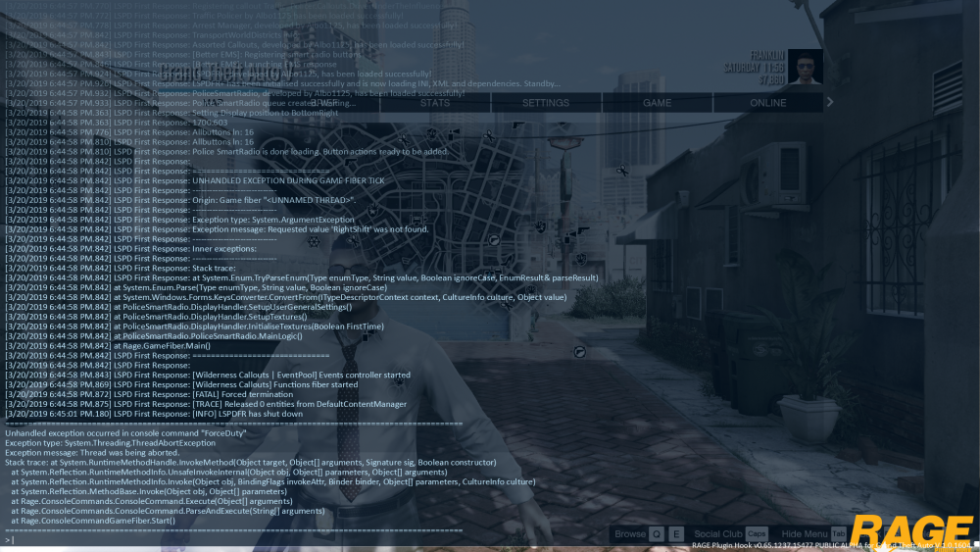Click the FRANKLIN player name text
980x552 pixels.
point(767,56)
